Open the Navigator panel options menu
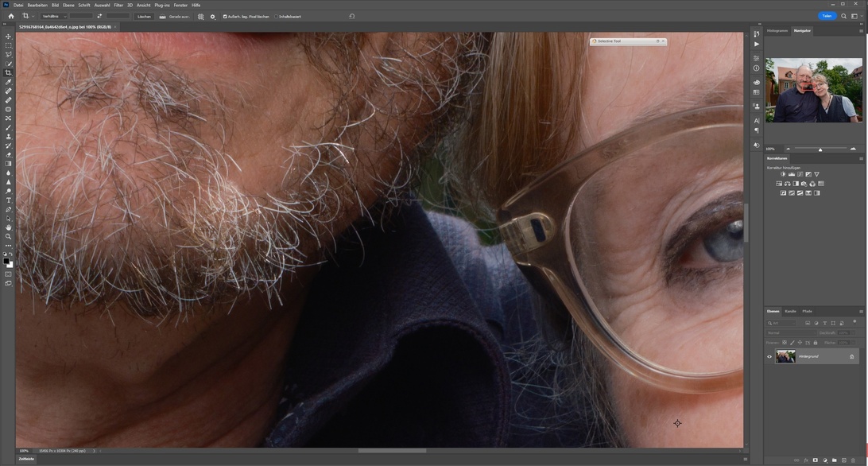This screenshot has height=466, width=868. 861,31
